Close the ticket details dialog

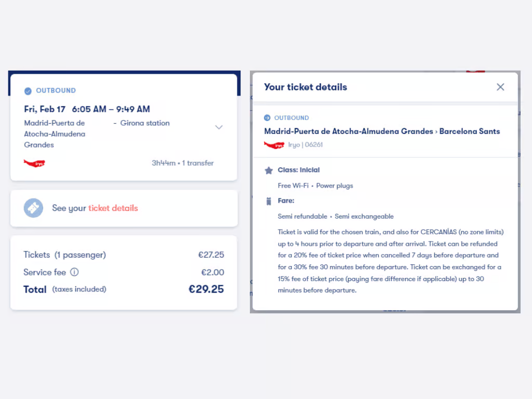[x=500, y=87]
